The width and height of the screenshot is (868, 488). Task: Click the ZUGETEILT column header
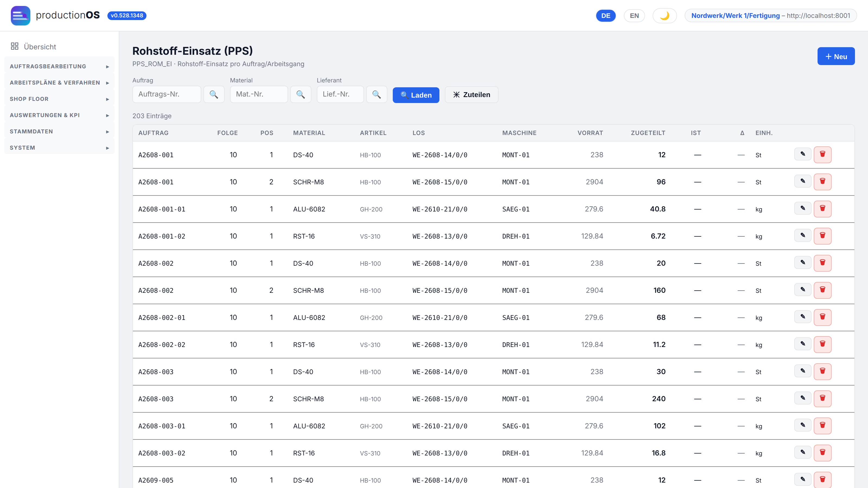[648, 133]
